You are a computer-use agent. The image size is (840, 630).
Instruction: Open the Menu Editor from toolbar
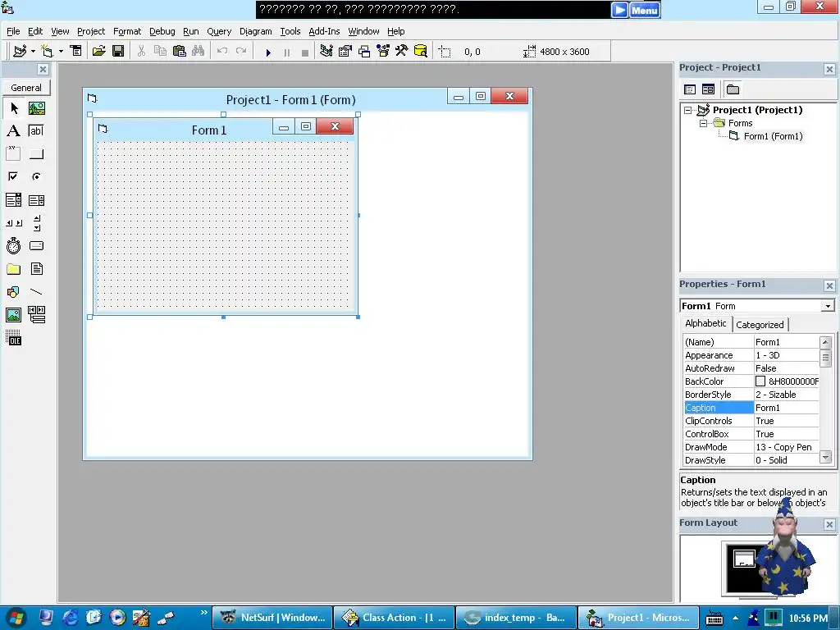(x=76, y=52)
